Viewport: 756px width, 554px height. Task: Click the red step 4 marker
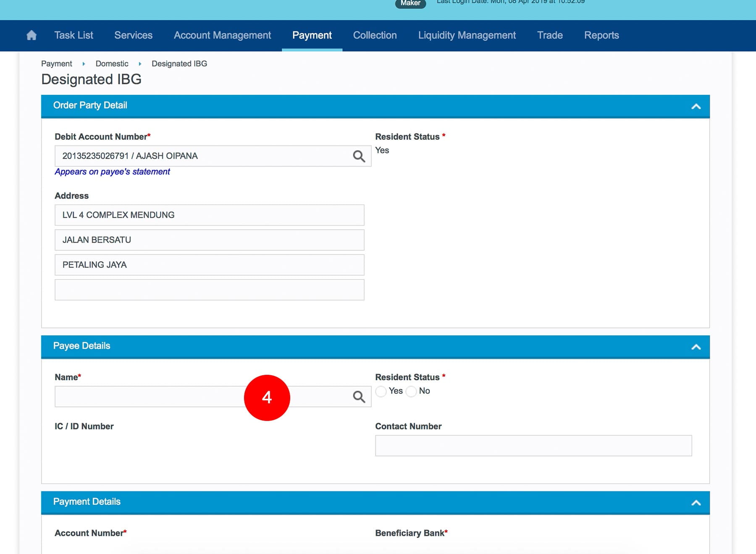coord(267,397)
